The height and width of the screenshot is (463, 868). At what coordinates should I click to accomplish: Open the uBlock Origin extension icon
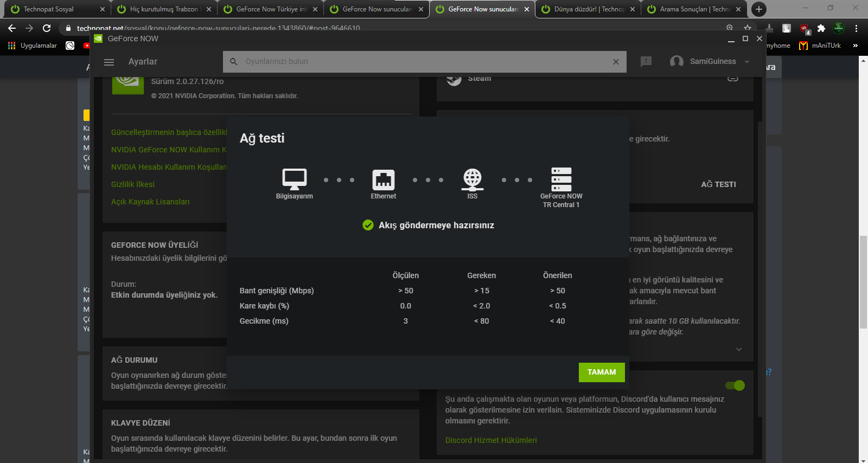click(x=805, y=29)
